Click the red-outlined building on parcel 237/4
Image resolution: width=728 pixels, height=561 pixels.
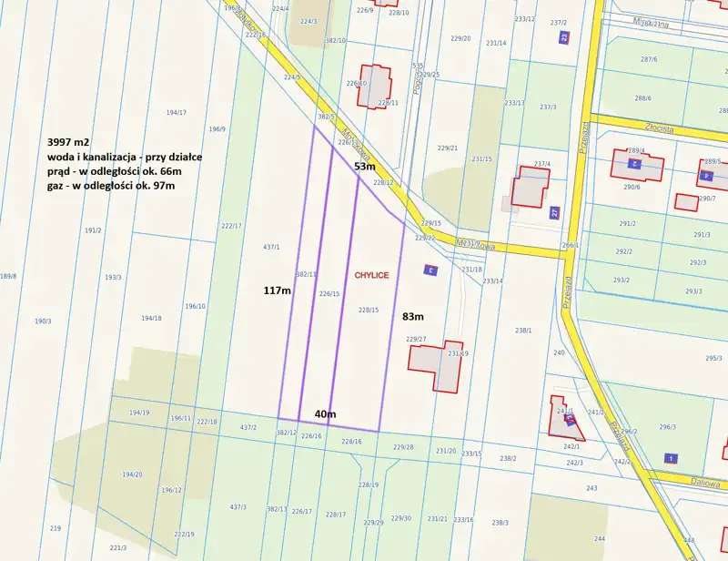tap(531, 187)
